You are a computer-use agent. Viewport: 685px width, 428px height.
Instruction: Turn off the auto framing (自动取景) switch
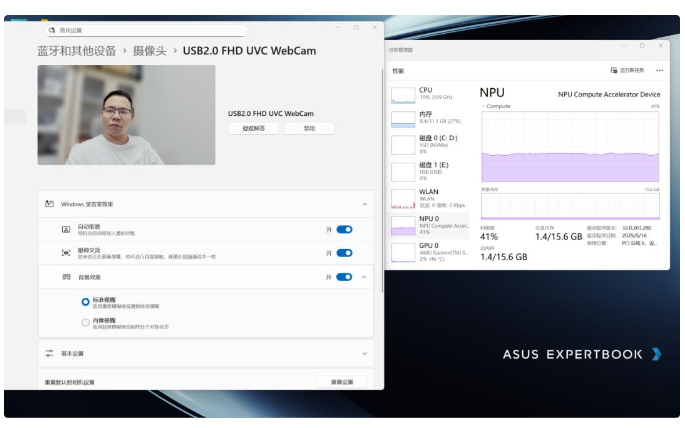(x=344, y=230)
